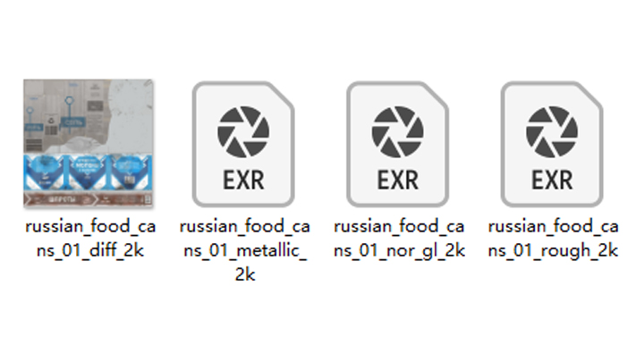The height and width of the screenshot is (362, 644).
Task: Click the folded corner of the nor_gl EXR icon
Action: pyautogui.click(x=437, y=94)
